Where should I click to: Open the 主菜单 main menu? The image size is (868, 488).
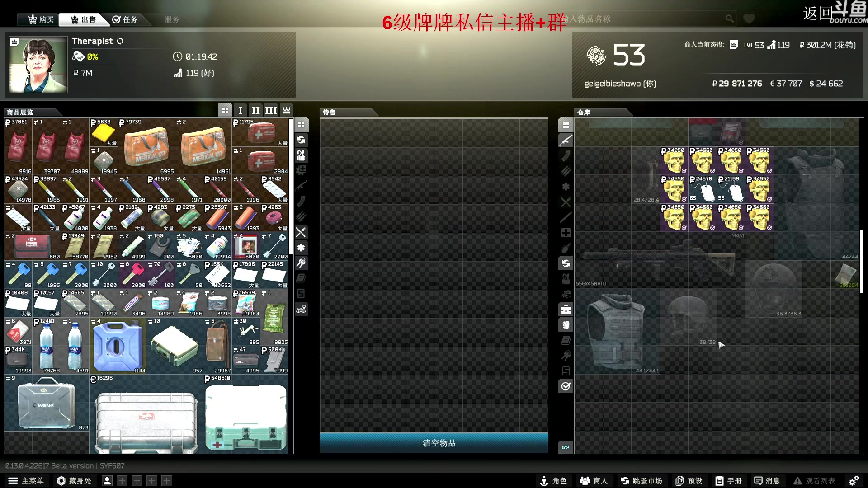26,481
